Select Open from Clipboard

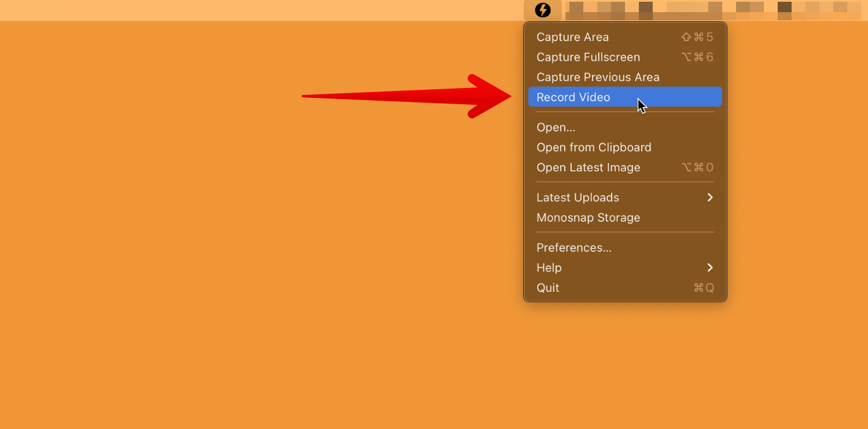[594, 148]
